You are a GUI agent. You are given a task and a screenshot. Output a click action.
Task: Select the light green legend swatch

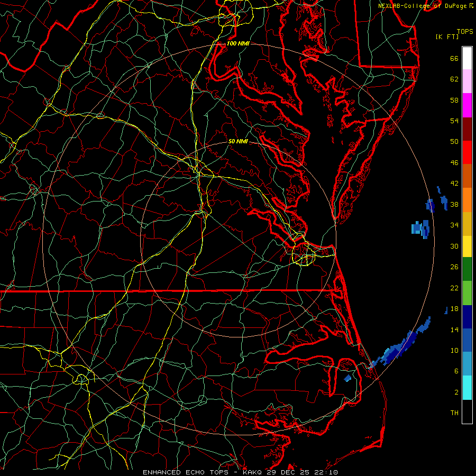[x=467, y=293]
